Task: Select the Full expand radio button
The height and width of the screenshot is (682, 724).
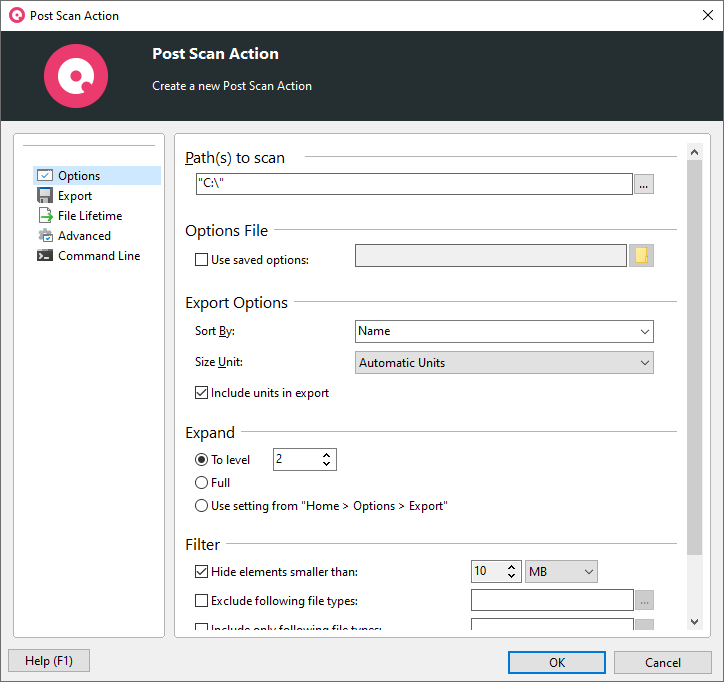Action: (201, 483)
